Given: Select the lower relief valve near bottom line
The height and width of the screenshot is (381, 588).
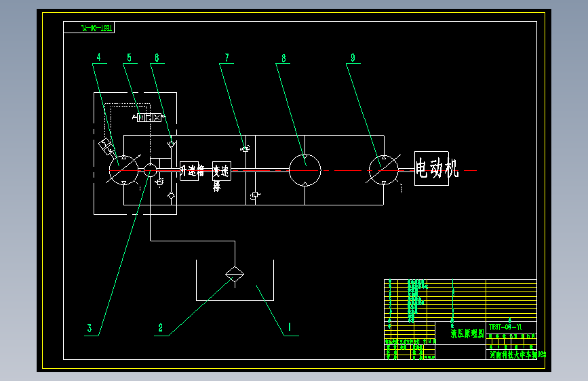Looking at the screenshot, I should (x=256, y=195).
